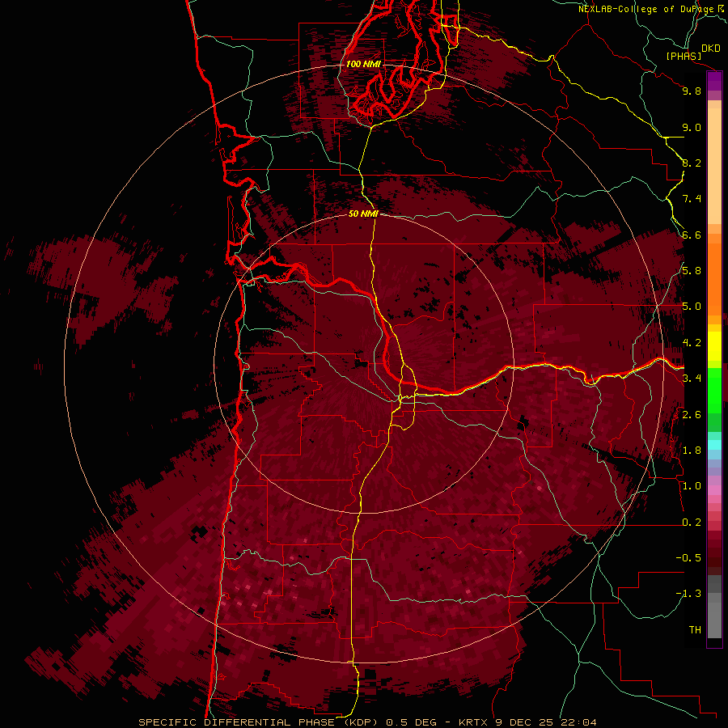Click the -0.5 value on the scale
This screenshot has height=728, width=728.
pyautogui.click(x=688, y=558)
